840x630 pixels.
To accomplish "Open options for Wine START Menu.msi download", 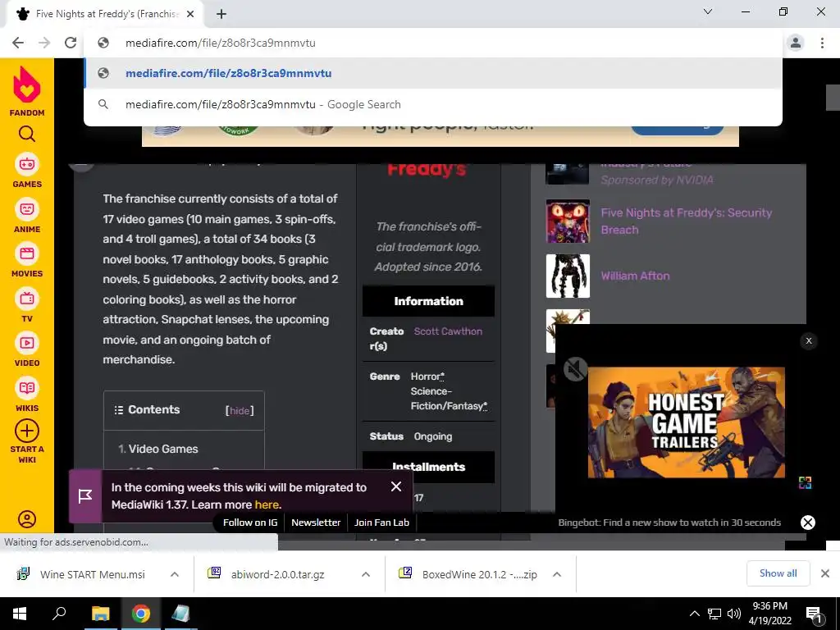I will [175, 574].
